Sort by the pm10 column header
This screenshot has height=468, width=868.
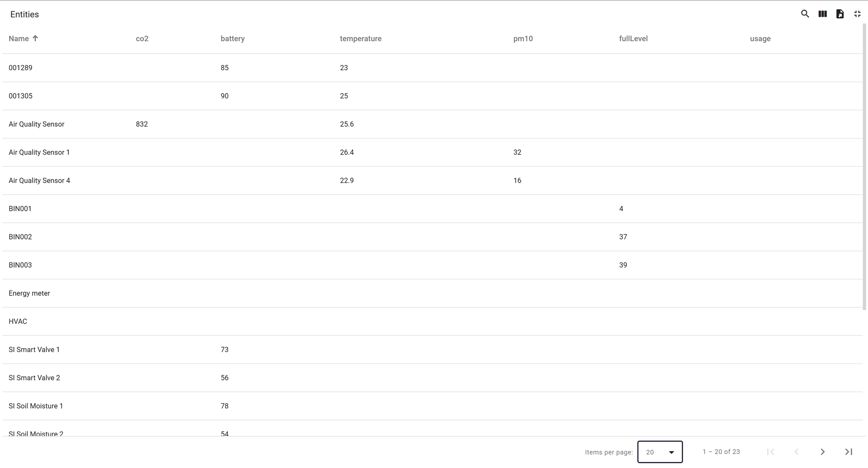[x=523, y=39]
